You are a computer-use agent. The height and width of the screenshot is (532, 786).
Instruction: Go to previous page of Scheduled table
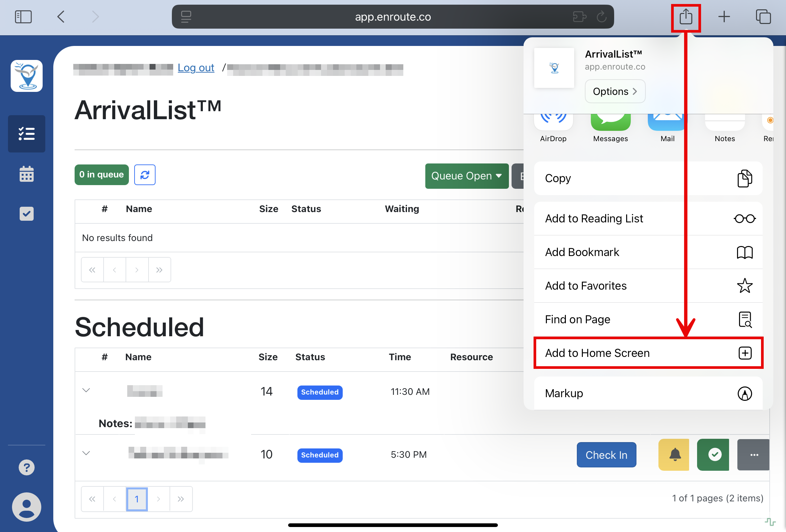coord(115,499)
